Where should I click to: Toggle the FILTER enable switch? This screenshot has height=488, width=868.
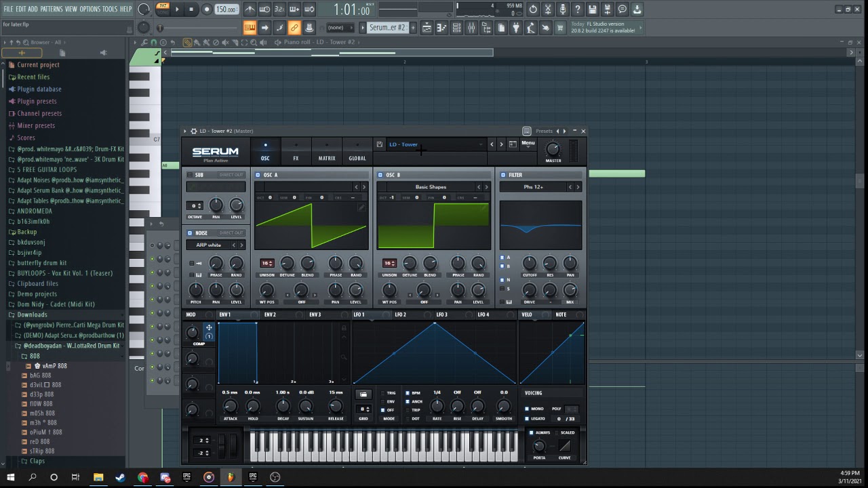pyautogui.click(x=503, y=175)
